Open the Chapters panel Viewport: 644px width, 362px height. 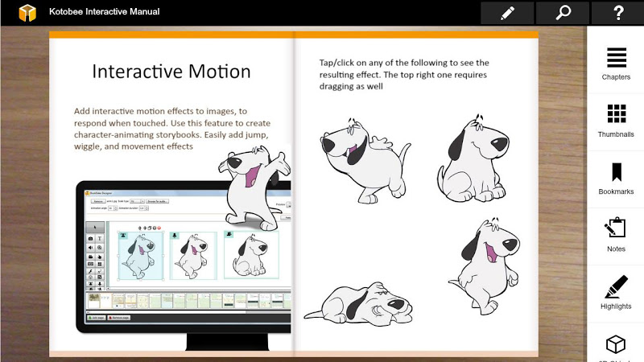(x=616, y=64)
